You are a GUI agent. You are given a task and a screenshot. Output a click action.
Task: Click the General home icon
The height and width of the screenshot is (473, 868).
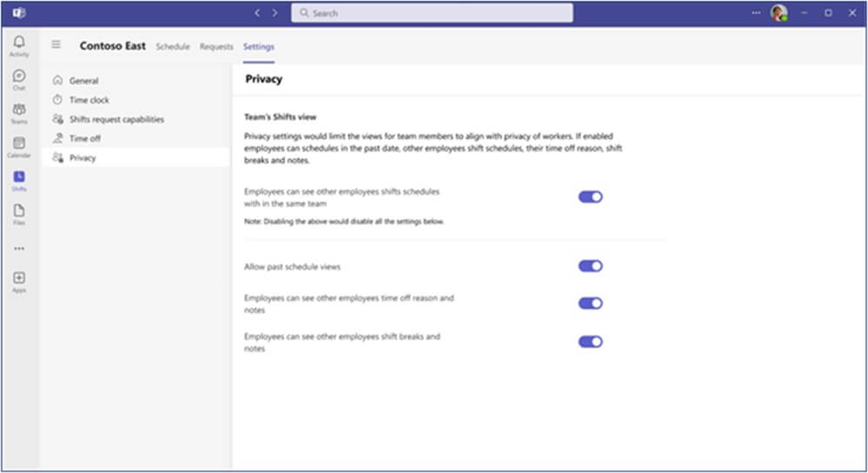click(x=57, y=80)
